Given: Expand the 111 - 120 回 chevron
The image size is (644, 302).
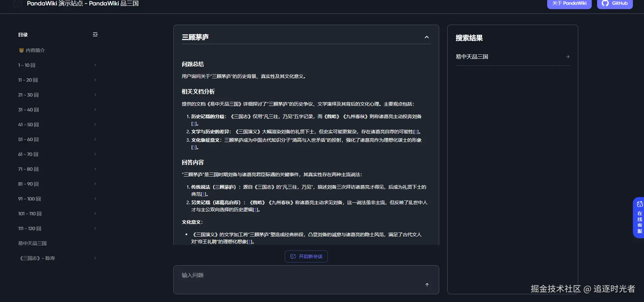Looking at the screenshot, I should (95, 228).
